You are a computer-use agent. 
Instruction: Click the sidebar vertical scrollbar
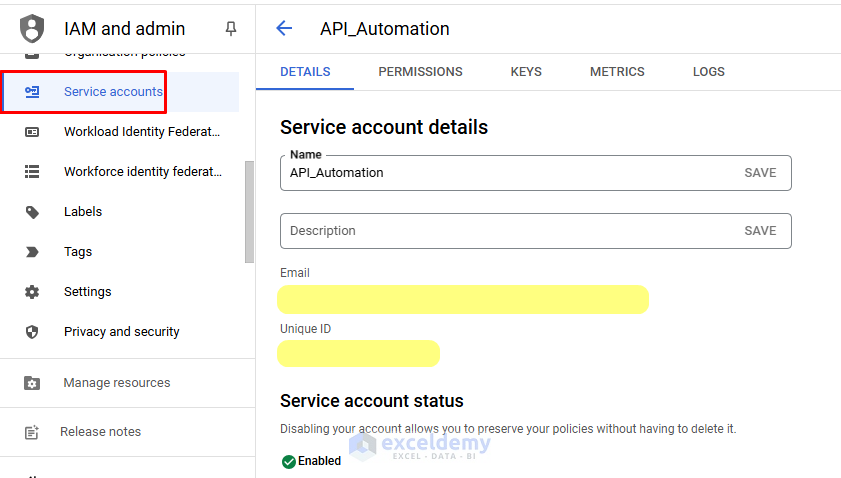(249, 210)
